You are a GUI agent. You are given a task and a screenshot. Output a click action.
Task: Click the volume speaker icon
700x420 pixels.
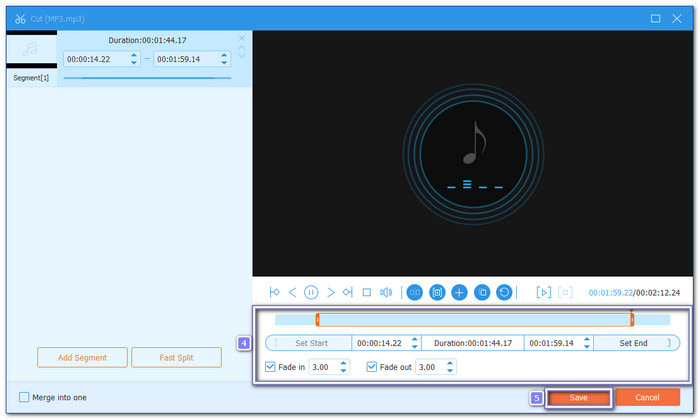(385, 292)
